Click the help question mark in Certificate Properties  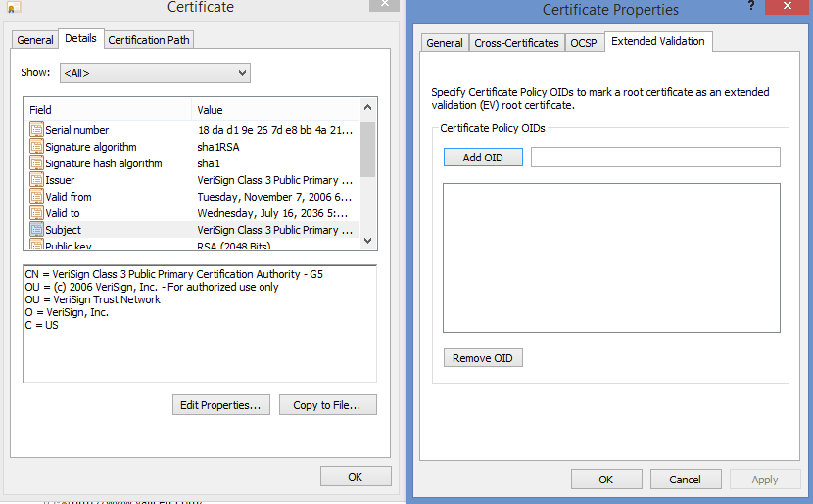click(750, 6)
